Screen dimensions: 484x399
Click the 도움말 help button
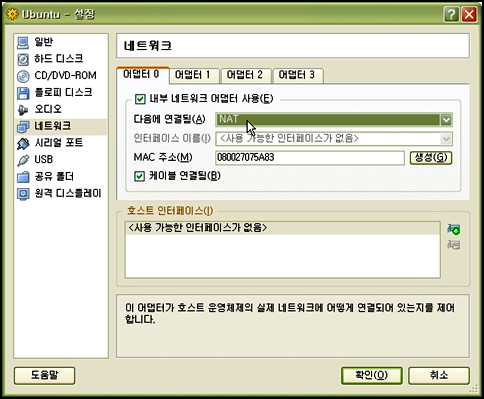pyautogui.click(x=45, y=376)
